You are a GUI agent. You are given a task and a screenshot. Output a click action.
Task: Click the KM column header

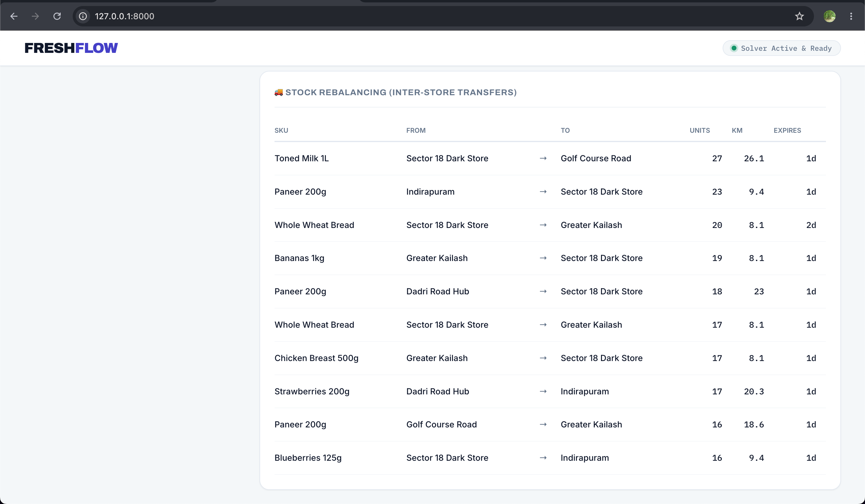(x=737, y=130)
